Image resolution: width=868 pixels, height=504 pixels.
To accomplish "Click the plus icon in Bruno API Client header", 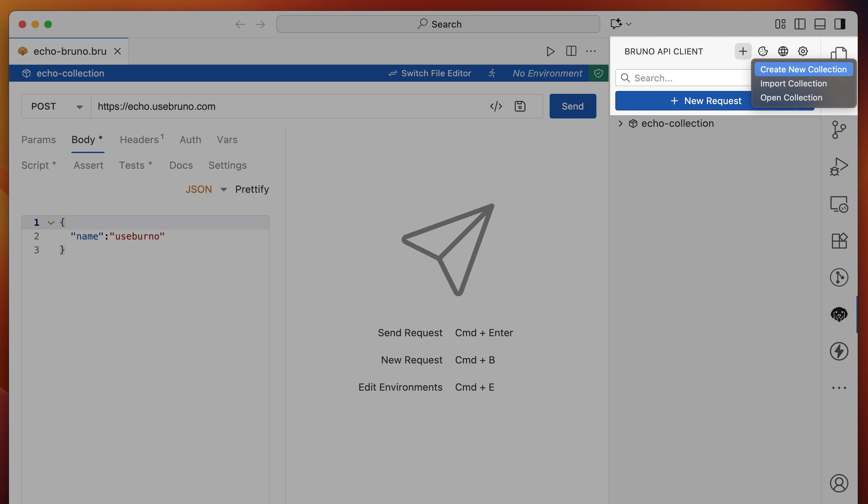I will click(x=743, y=51).
